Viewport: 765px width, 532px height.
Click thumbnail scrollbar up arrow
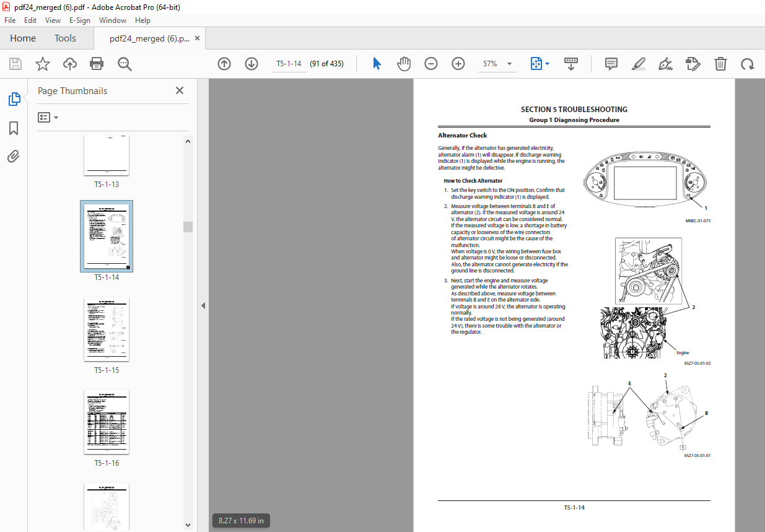(x=188, y=141)
